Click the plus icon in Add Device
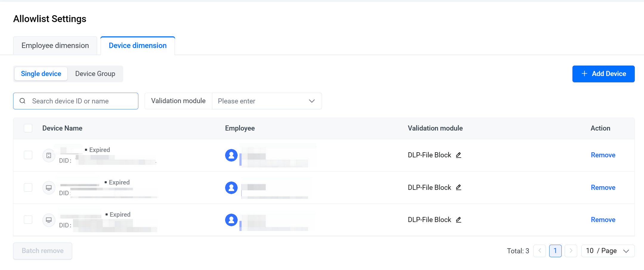644x270 pixels. (584, 74)
